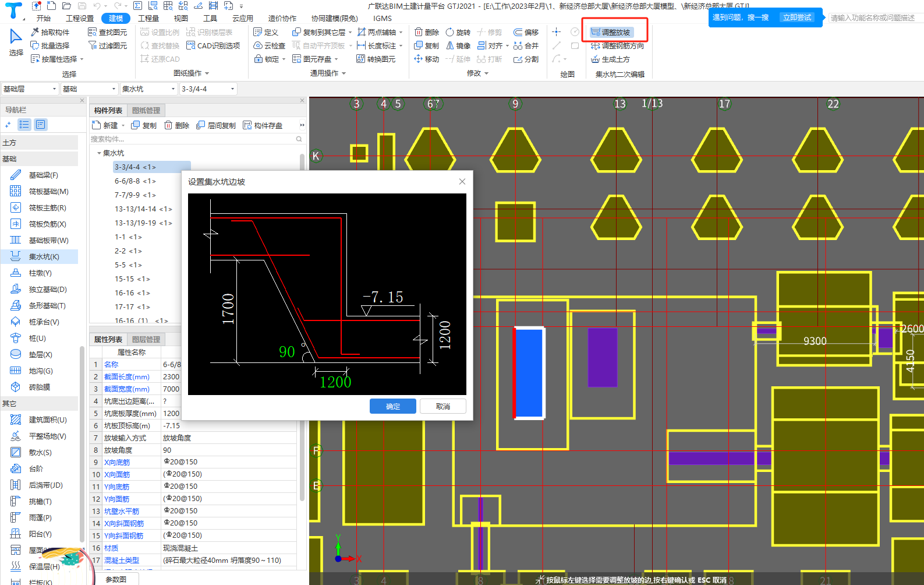The height and width of the screenshot is (585, 924).
Task: Switch to 图层管理 tab in properties panel
Action: (146, 339)
